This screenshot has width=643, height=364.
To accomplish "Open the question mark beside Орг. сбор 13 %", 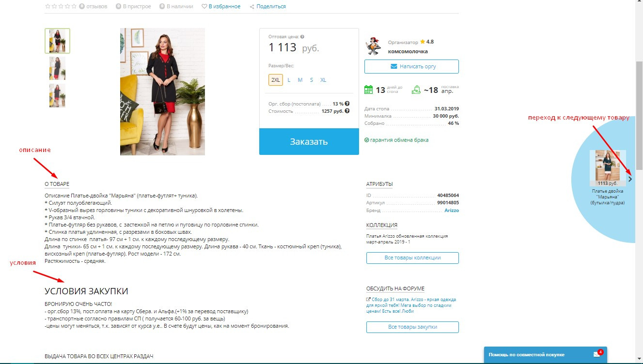I will point(347,104).
